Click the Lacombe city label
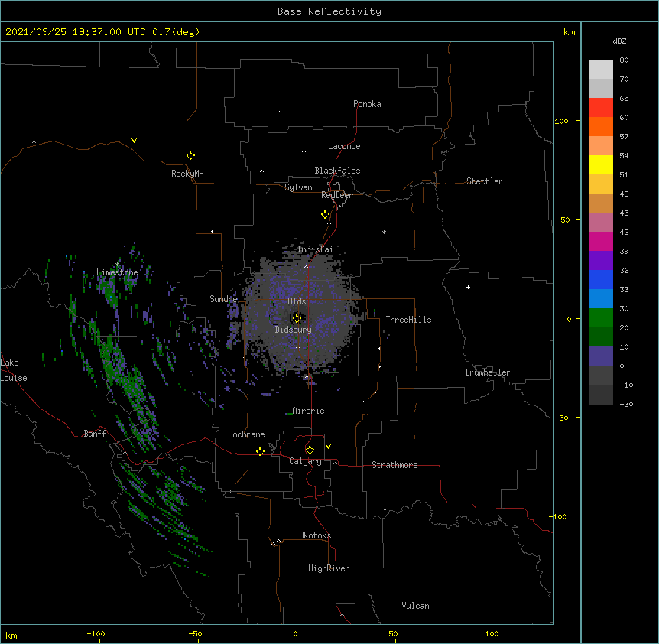659x644 pixels. click(344, 146)
